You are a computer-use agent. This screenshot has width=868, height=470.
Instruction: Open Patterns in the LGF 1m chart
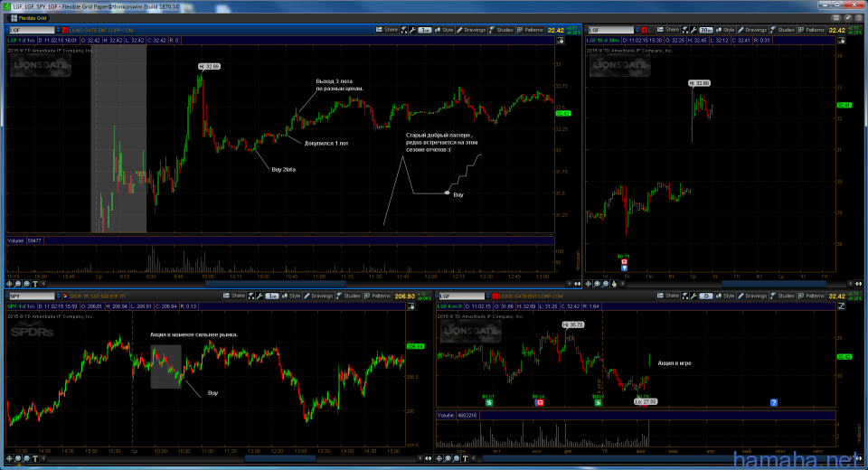(x=531, y=30)
